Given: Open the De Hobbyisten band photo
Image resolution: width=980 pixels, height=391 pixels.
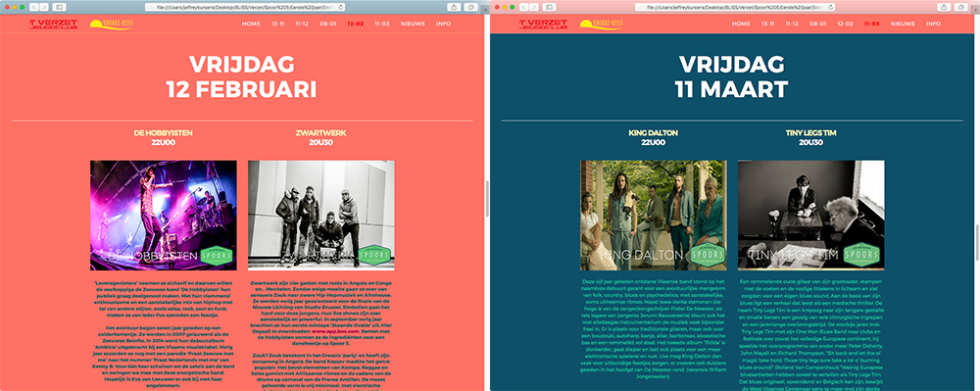Looking at the screenshot, I should (163, 216).
